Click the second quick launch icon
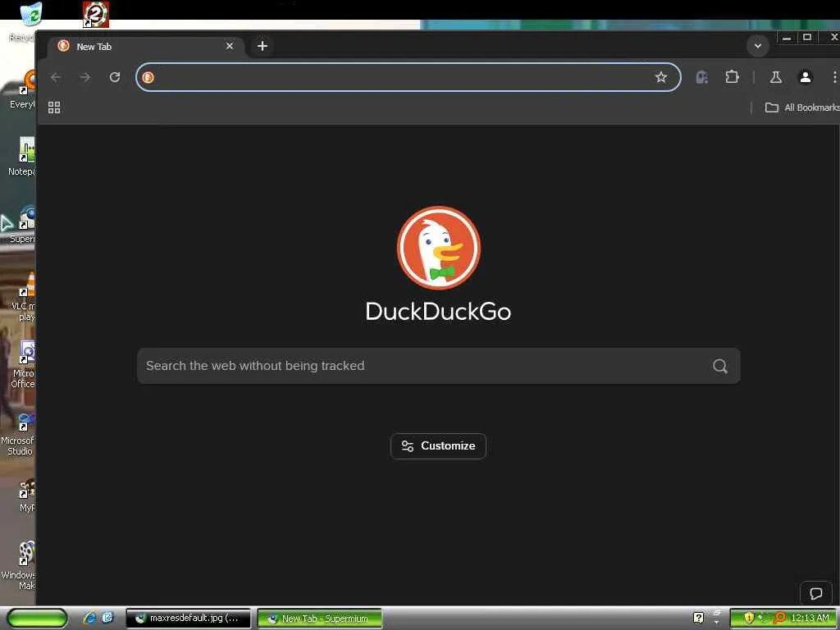840x630 pixels. coord(107,618)
